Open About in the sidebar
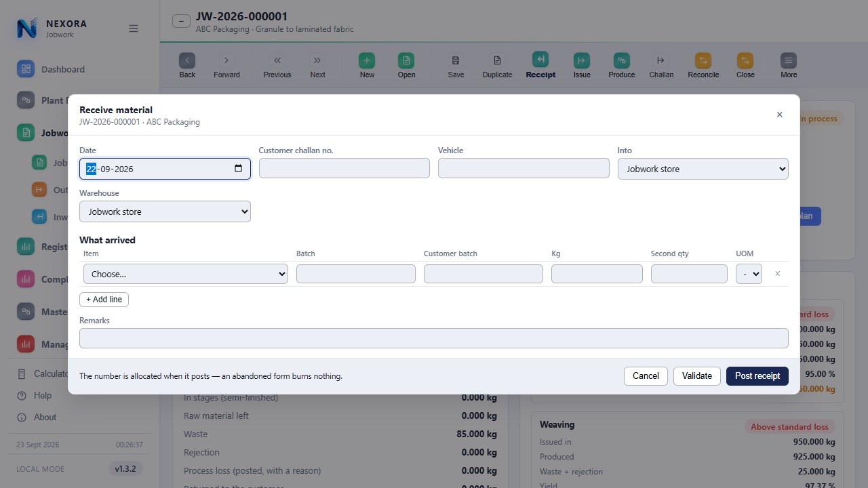This screenshot has height=488, width=868. (45, 417)
